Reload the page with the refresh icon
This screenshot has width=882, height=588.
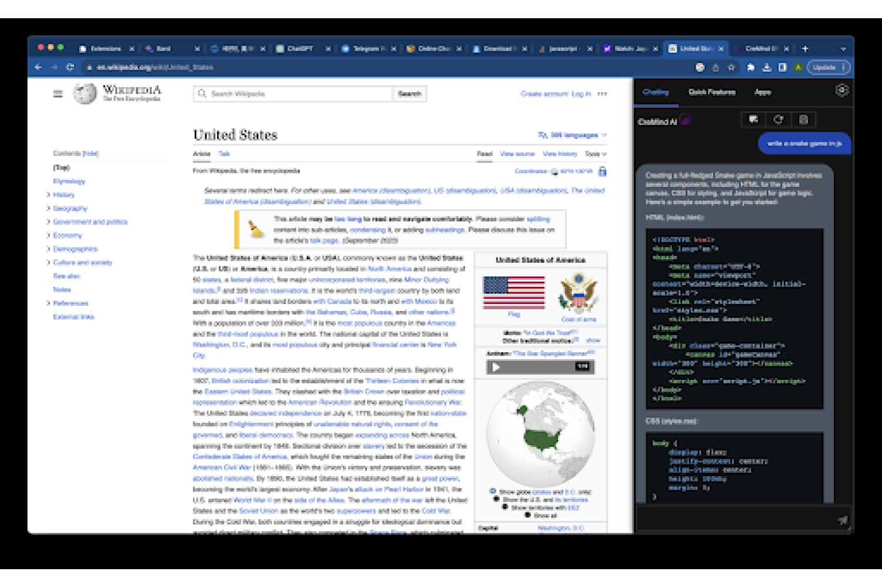(x=70, y=67)
